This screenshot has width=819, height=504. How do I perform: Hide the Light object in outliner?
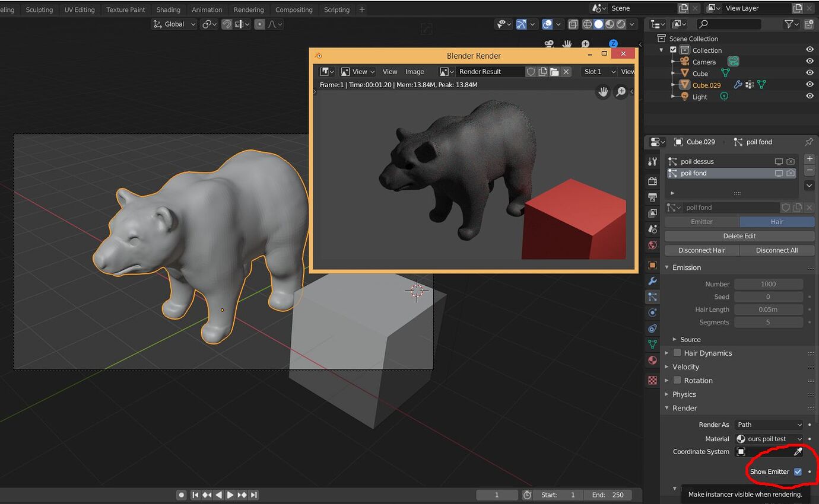(x=810, y=96)
